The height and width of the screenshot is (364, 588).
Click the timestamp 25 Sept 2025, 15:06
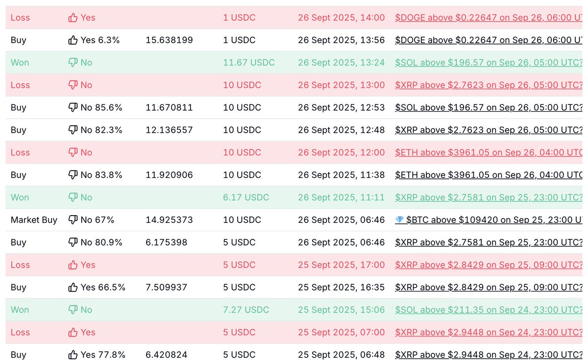point(342,310)
